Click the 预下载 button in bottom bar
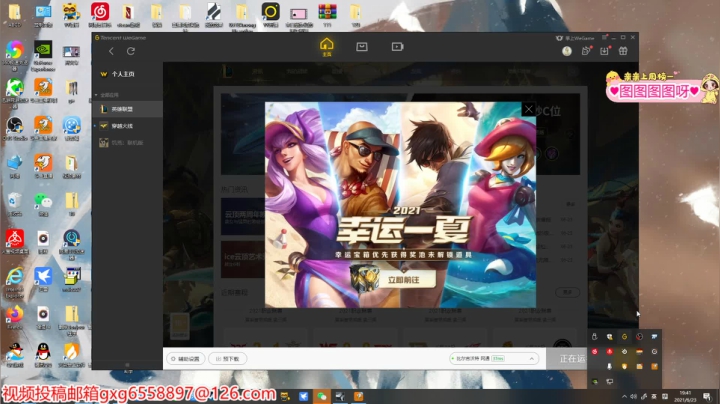720x404 pixels. 228,359
